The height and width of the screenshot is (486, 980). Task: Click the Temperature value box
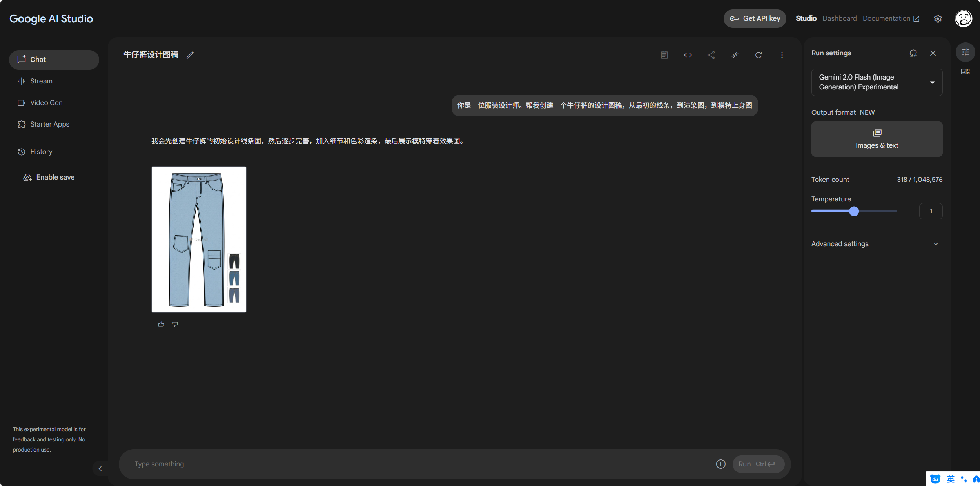pyautogui.click(x=931, y=211)
